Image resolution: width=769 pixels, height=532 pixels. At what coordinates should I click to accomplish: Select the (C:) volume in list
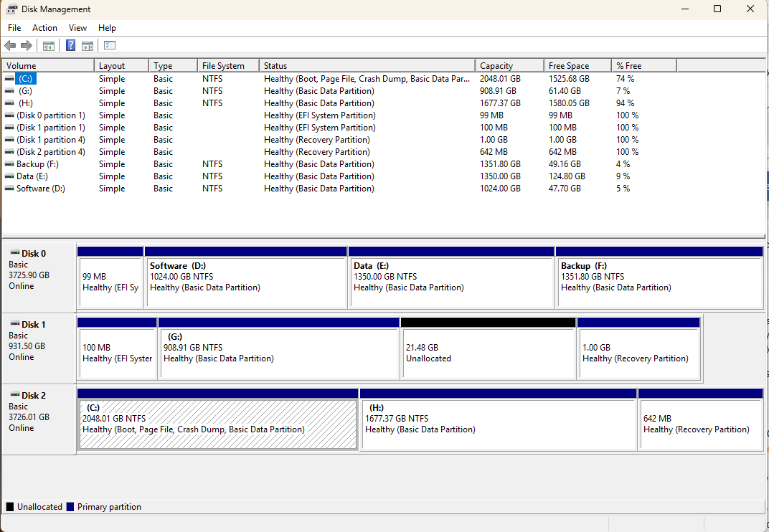(x=26, y=79)
